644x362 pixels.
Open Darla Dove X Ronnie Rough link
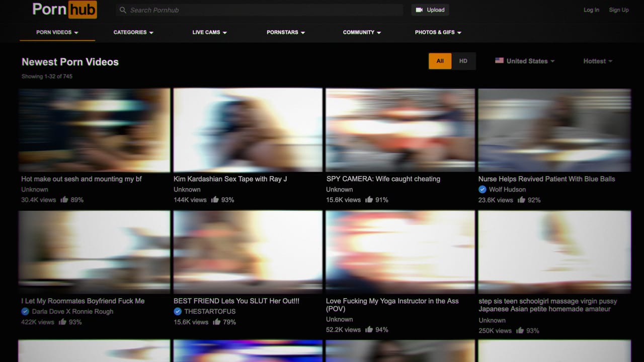point(72,311)
